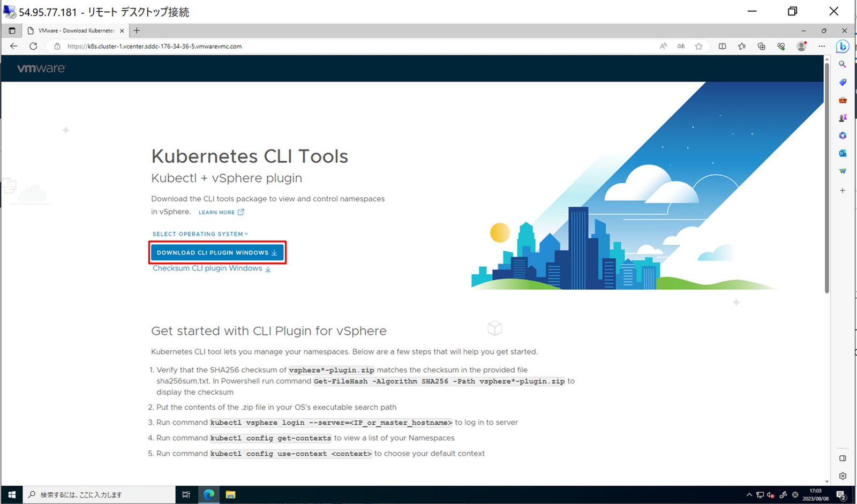Screen dimensions: 857x504
Task: Open sidebar shopping tag icon
Action: coord(843,82)
